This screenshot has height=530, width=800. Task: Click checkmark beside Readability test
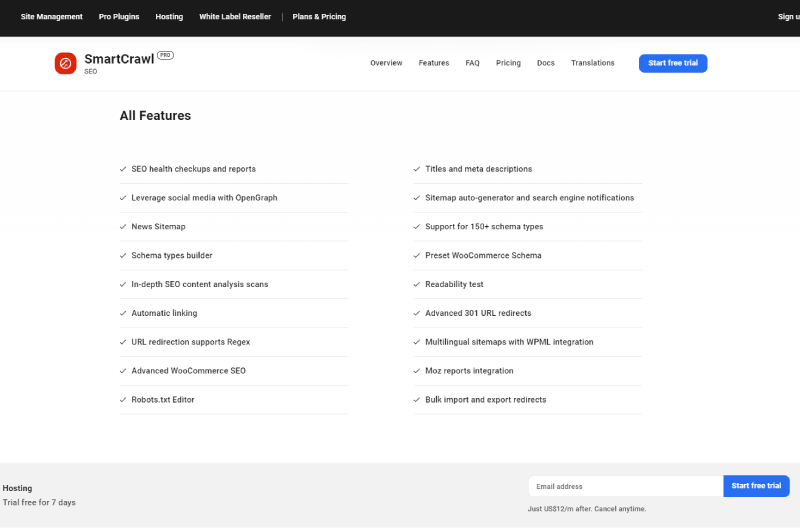[417, 284]
